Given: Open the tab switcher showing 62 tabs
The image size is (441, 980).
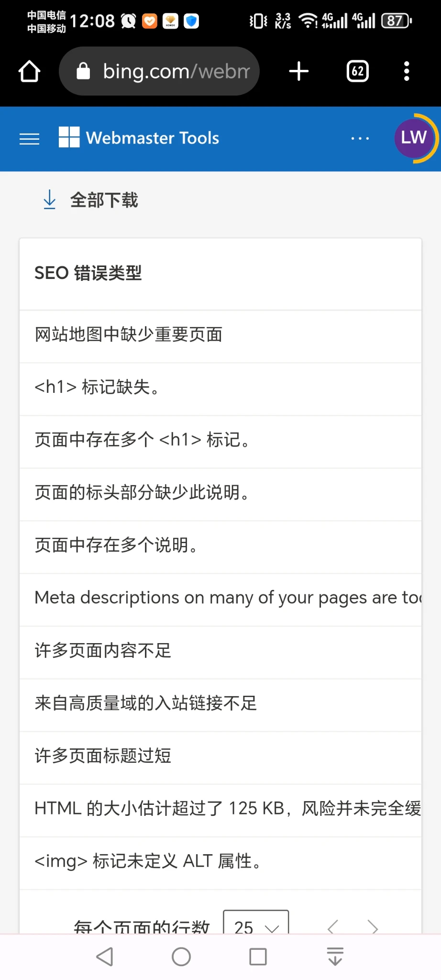Looking at the screenshot, I should (x=358, y=71).
